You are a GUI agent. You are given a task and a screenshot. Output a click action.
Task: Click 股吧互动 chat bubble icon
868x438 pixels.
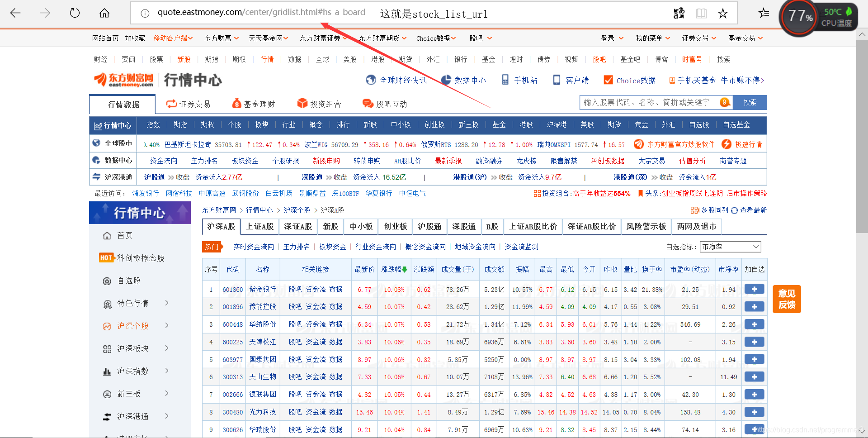click(x=368, y=104)
